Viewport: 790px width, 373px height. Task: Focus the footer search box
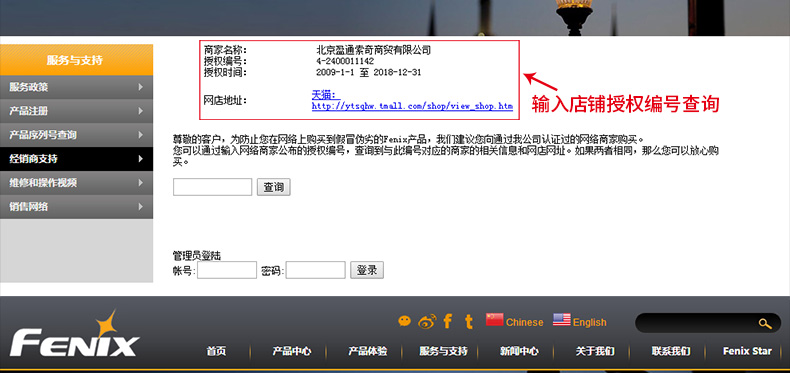(x=707, y=323)
